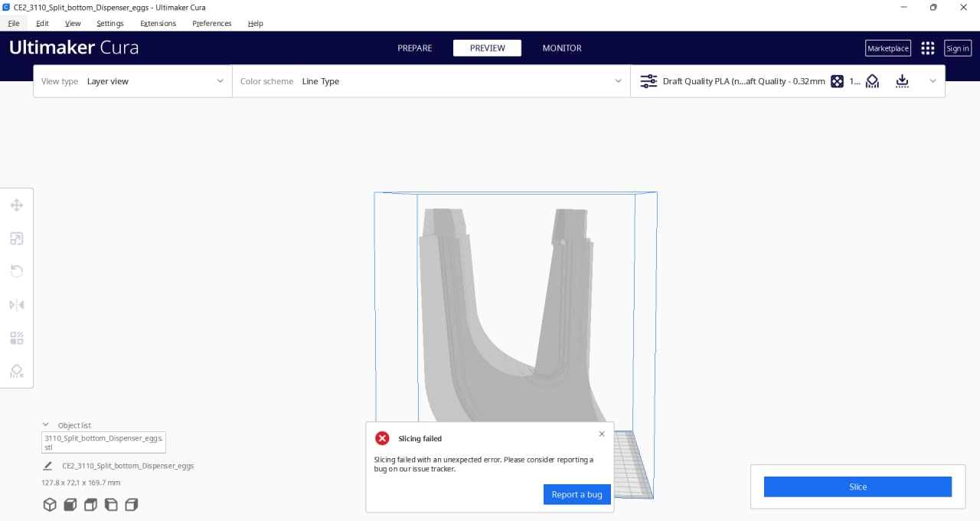Viewport: 980px width, 521px height.
Task: Switch to right side view icon
Action: coord(131,504)
